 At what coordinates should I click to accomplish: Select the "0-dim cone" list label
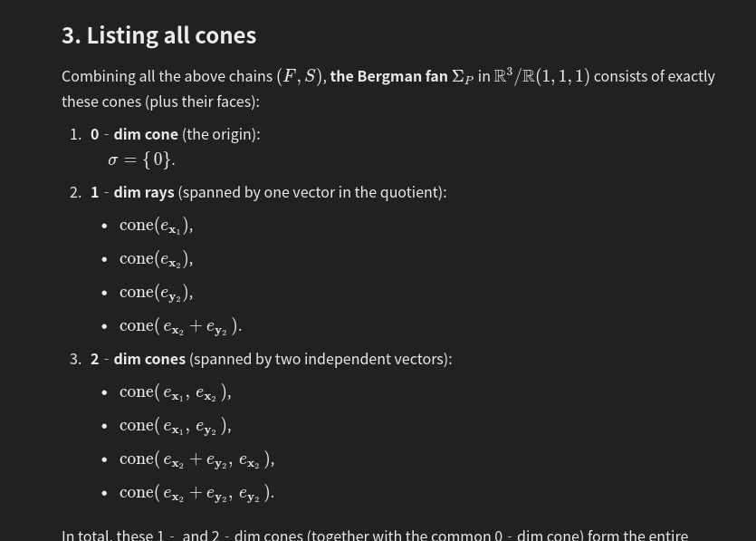134,134
